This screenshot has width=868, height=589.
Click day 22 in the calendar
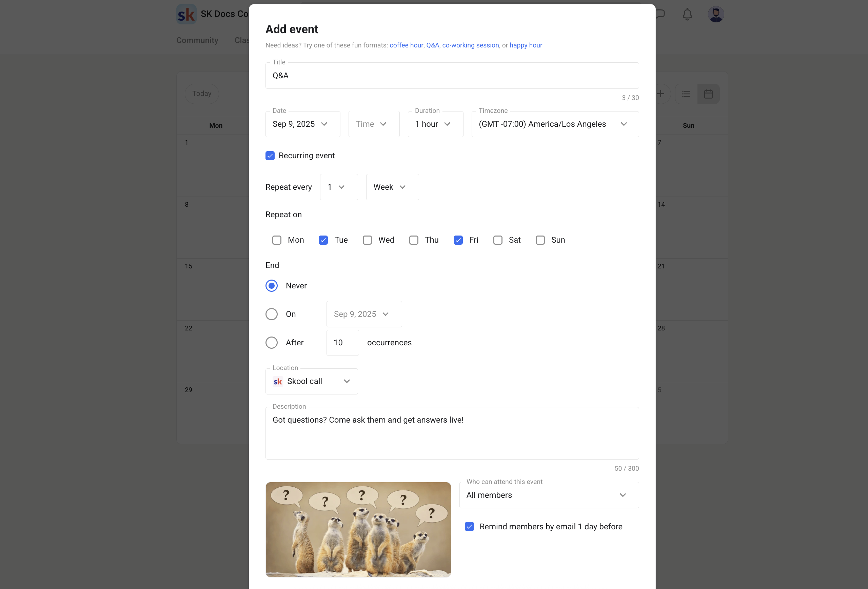pyautogui.click(x=189, y=328)
